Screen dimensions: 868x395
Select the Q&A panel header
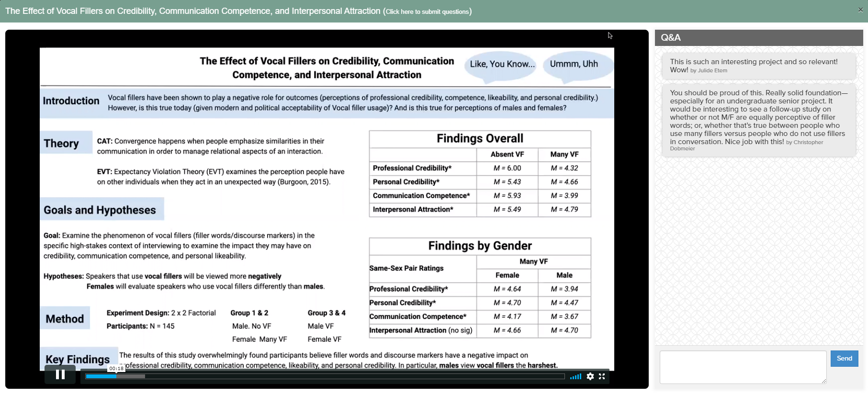click(759, 38)
